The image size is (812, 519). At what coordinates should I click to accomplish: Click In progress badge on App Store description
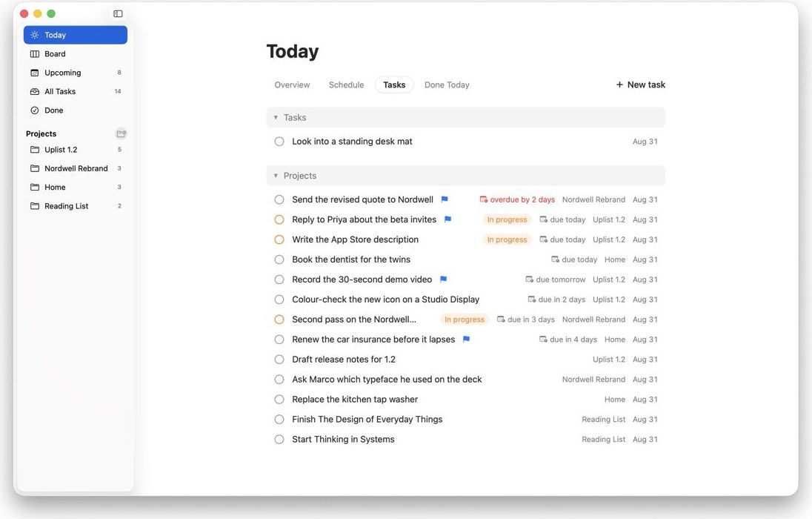pos(507,239)
